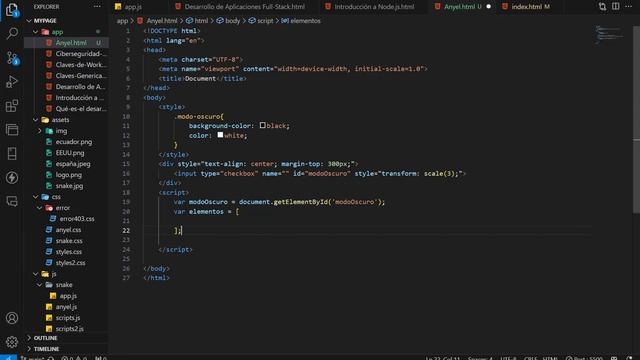Open app.js inside snake folder
Viewport: 640px width, 360px height.
click(x=67, y=296)
